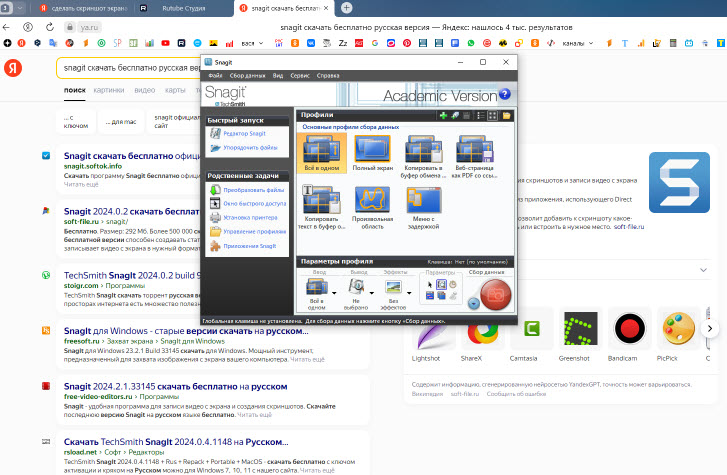
Task: Click the Pinterest bookmark icon
Action: (407, 43)
